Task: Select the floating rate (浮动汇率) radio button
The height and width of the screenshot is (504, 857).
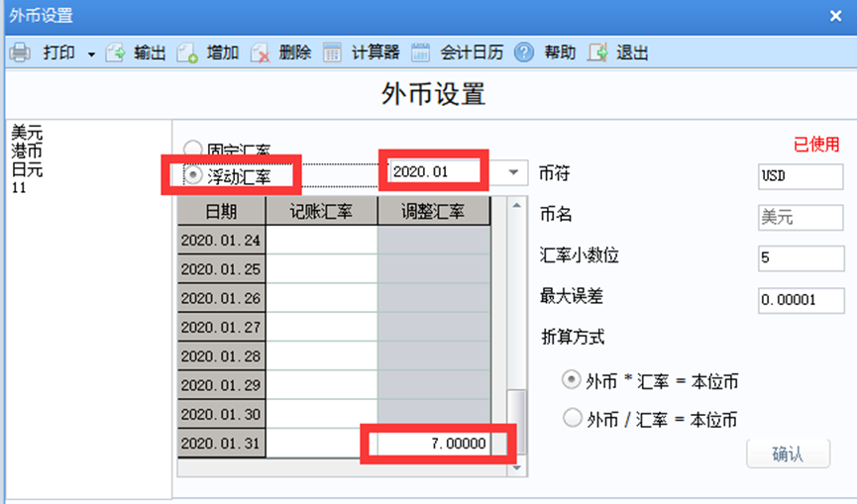Action: tap(190, 175)
